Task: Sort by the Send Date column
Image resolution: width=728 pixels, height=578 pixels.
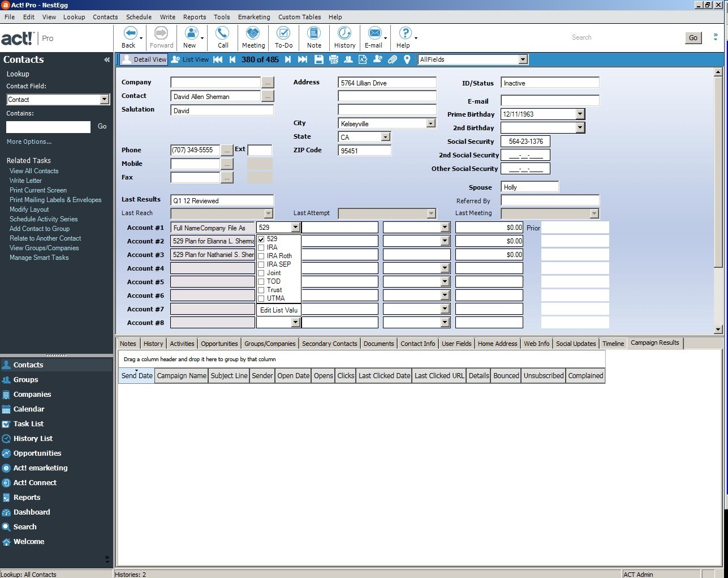Action: pos(136,376)
